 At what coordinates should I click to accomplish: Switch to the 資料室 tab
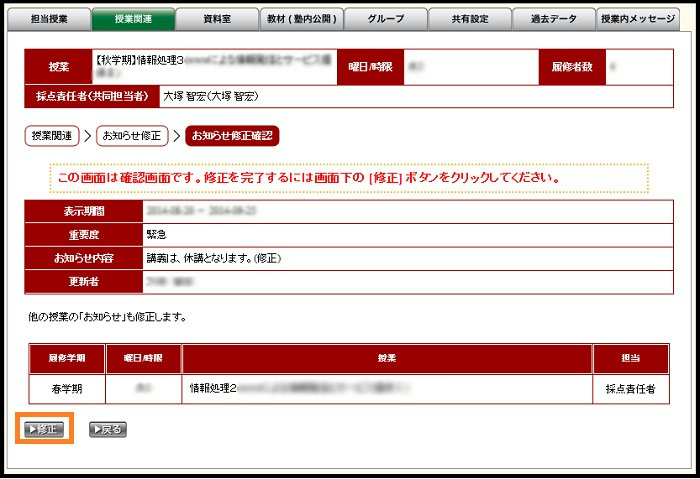pyautogui.click(x=217, y=19)
